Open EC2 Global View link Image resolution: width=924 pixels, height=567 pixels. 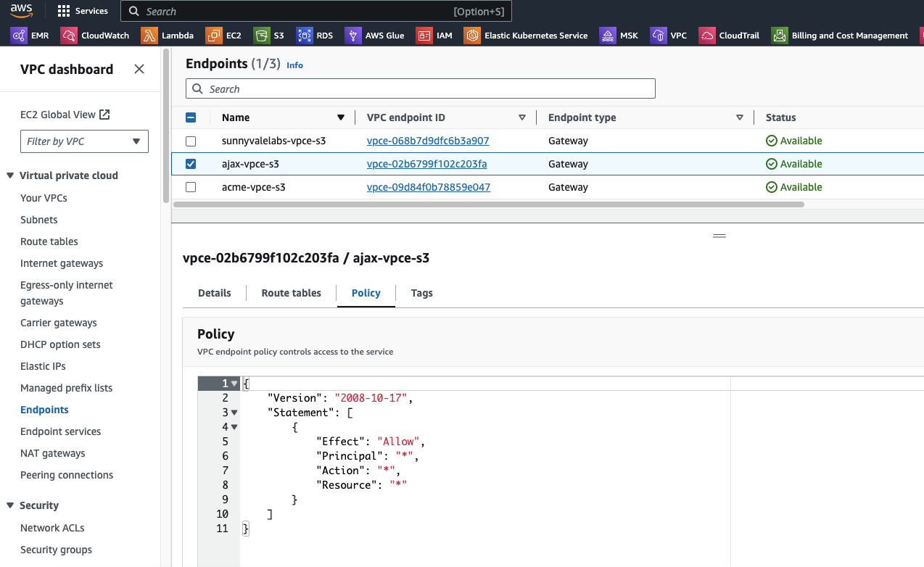tap(58, 115)
